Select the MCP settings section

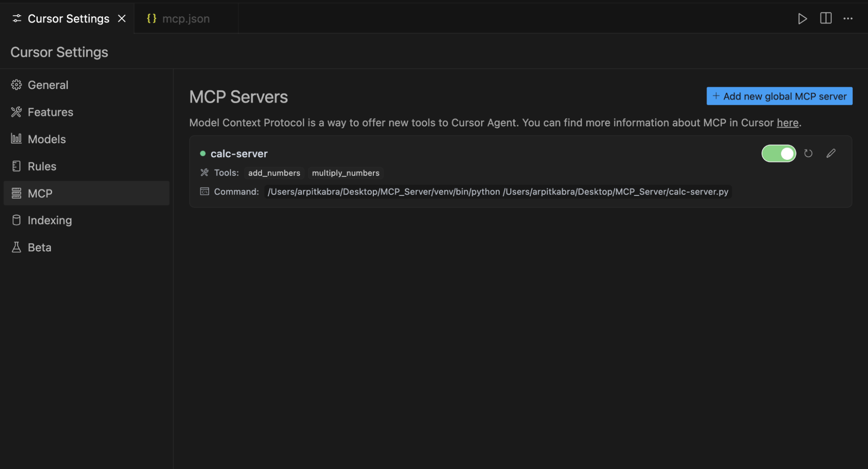86,193
